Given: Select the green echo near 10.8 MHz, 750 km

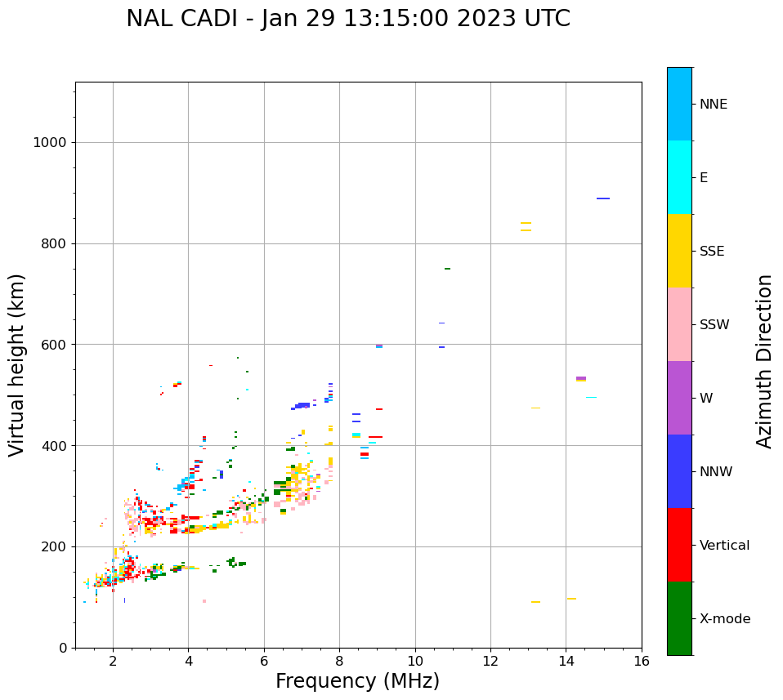Looking at the screenshot, I should [x=447, y=269].
